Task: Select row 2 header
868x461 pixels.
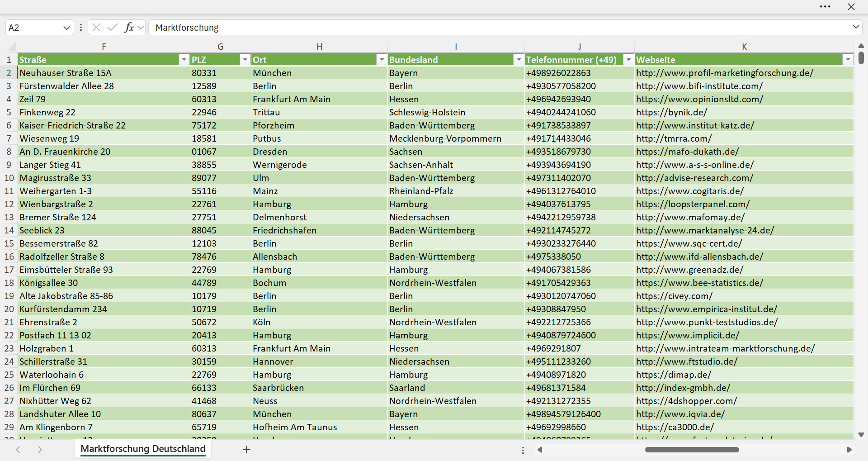Action: [9, 73]
